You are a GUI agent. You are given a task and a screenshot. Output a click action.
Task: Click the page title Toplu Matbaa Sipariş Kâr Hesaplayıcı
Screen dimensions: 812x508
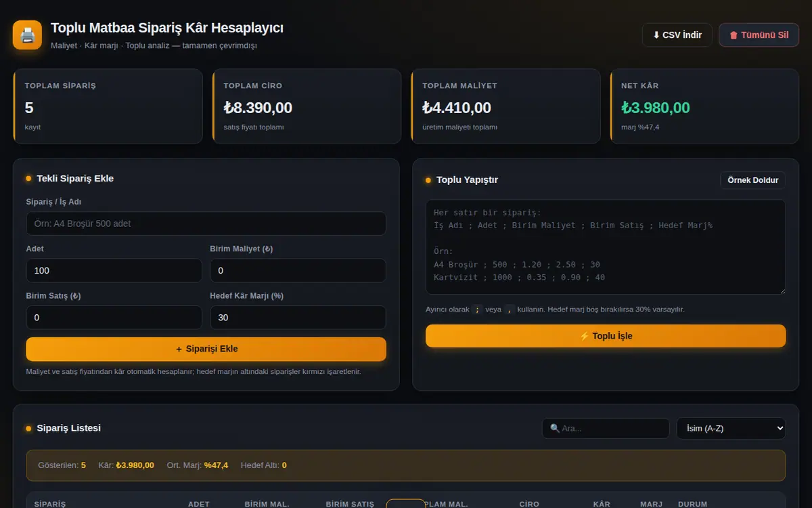[167, 28]
